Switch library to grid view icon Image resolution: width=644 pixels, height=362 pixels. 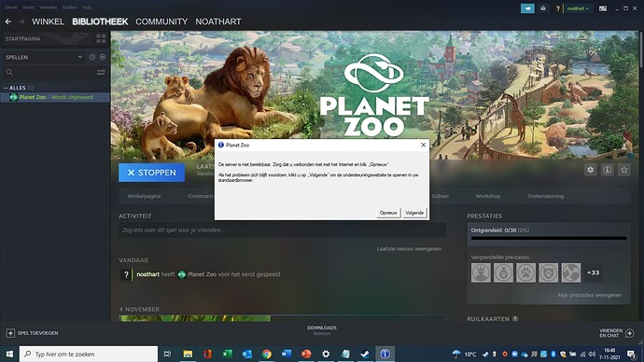point(101,38)
